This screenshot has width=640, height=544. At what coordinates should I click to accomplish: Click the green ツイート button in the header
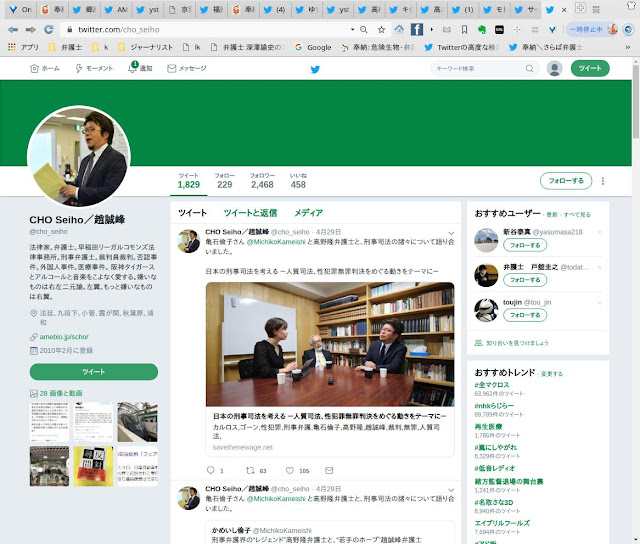point(590,68)
